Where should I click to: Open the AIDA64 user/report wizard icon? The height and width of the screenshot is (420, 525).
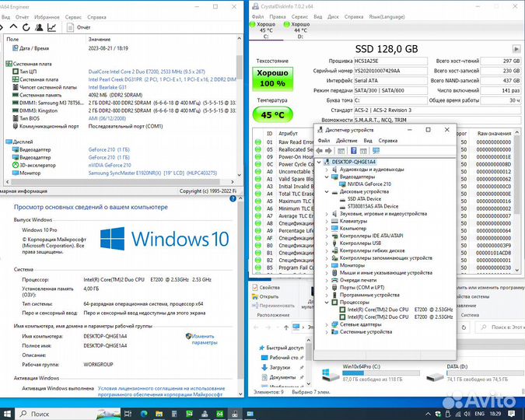[x=39, y=27]
